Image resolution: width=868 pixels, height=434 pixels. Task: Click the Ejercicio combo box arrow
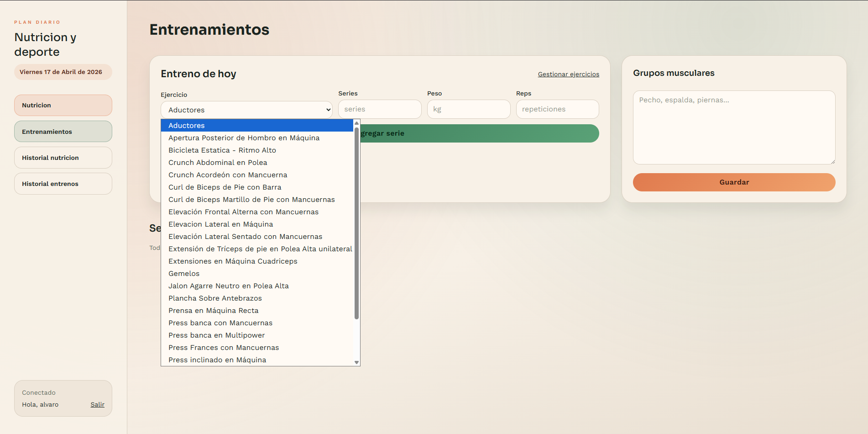coord(328,110)
